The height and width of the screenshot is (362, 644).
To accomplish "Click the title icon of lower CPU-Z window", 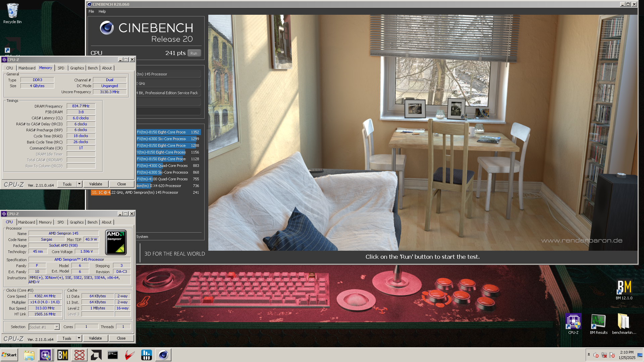I will (4, 214).
